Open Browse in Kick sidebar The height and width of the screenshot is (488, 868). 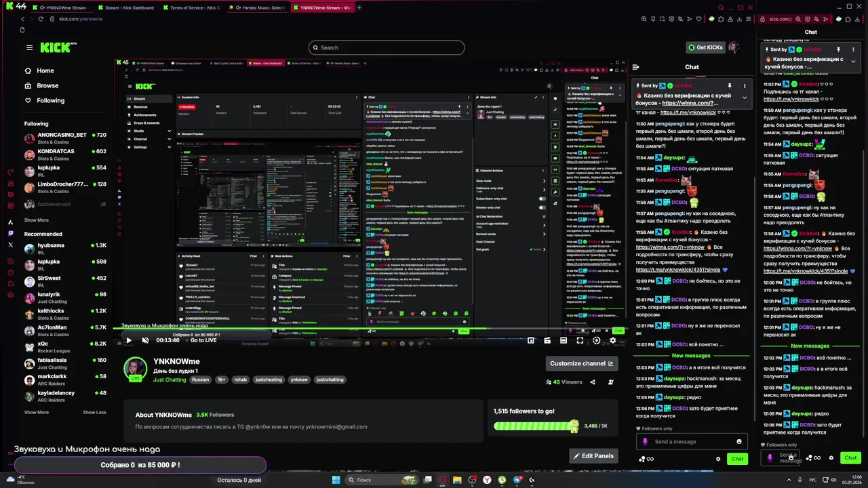tap(47, 85)
